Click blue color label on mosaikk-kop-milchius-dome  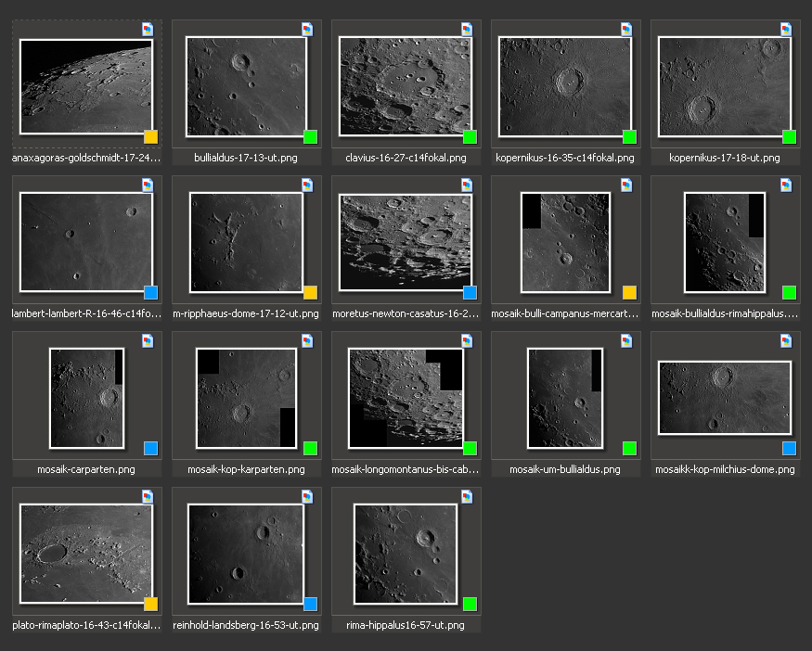coord(790,449)
